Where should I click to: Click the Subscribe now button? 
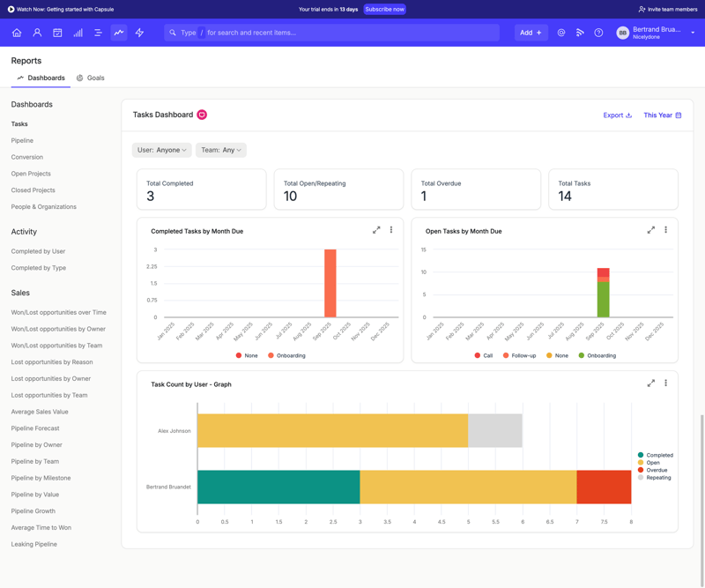pyautogui.click(x=383, y=8)
